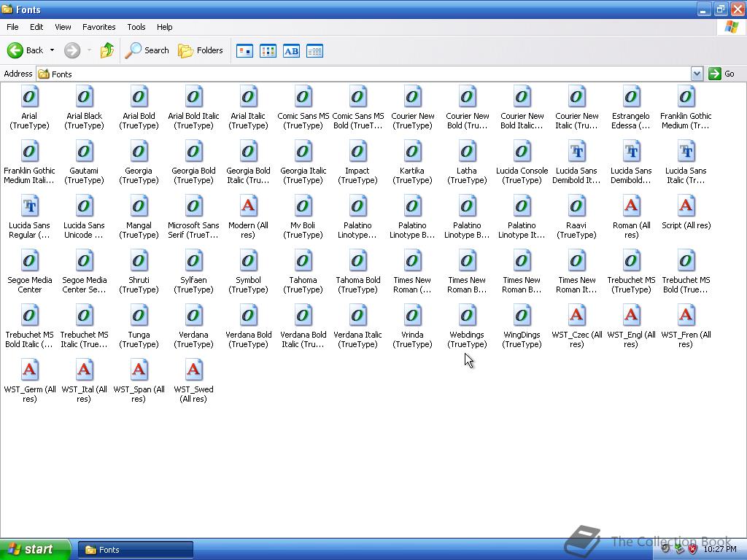Select Segoe Media Center font icon
Image resolution: width=747 pixels, height=560 pixels.
pos(29,262)
